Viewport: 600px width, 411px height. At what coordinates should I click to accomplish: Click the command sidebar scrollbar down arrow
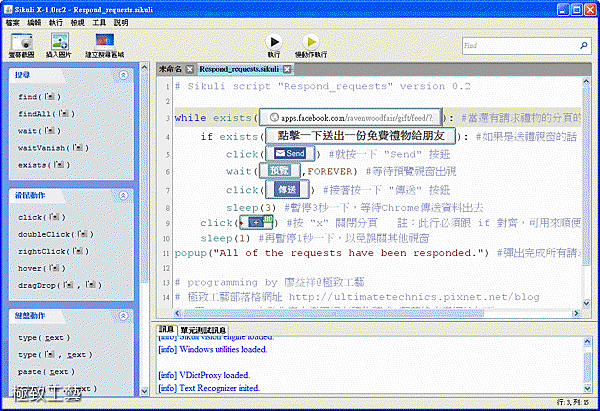click(144, 391)
